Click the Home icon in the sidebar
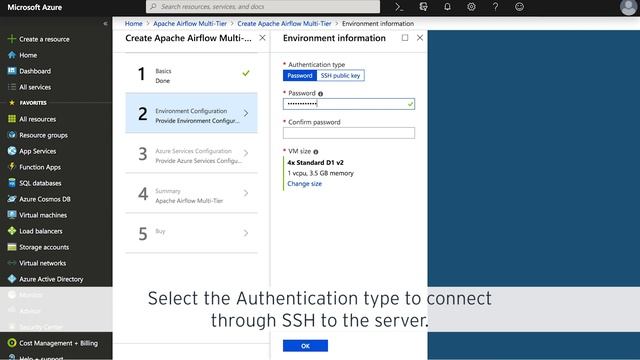 [x=11, y=55]
